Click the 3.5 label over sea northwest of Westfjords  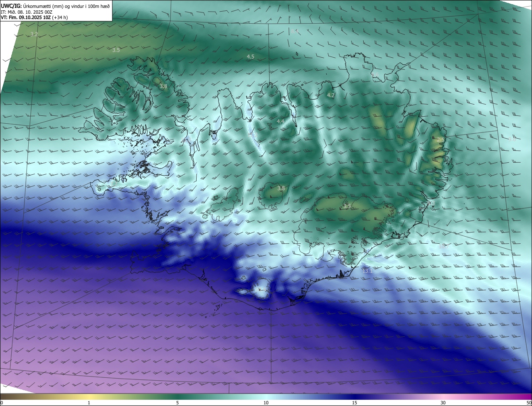tap(116, 50)
